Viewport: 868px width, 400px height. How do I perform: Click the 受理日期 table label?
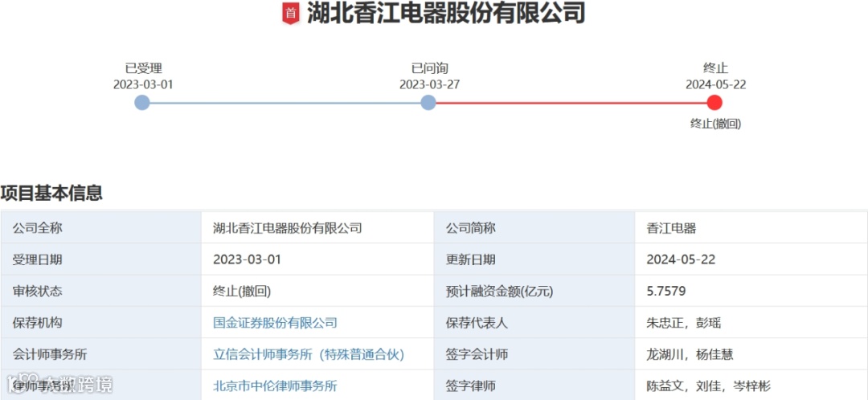pyautogui.click(x=37, y=259)
